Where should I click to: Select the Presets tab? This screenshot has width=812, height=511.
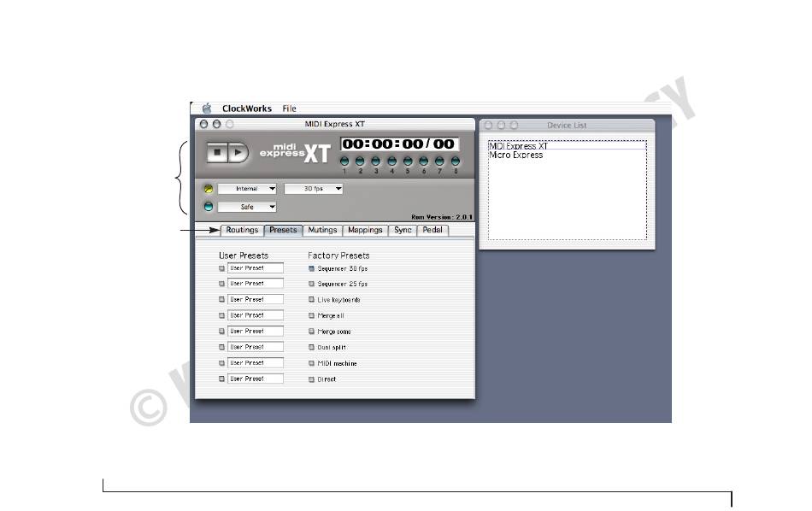coord(283,230)
